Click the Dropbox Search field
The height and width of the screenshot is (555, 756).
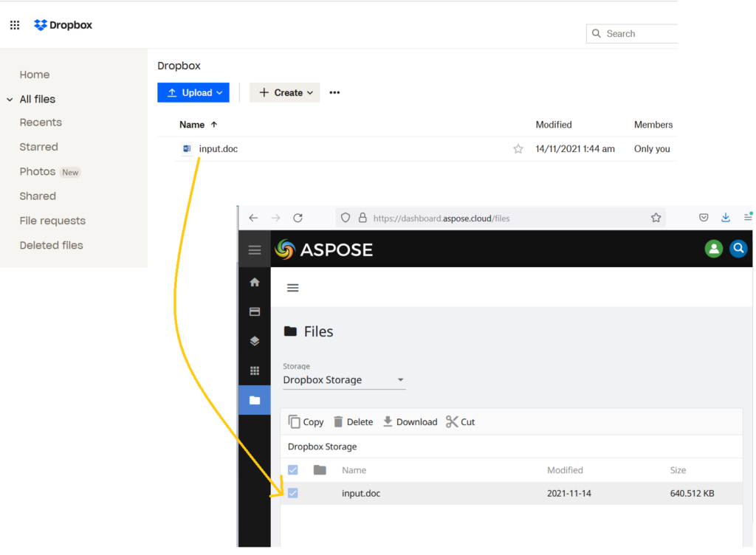coord(635,34)
